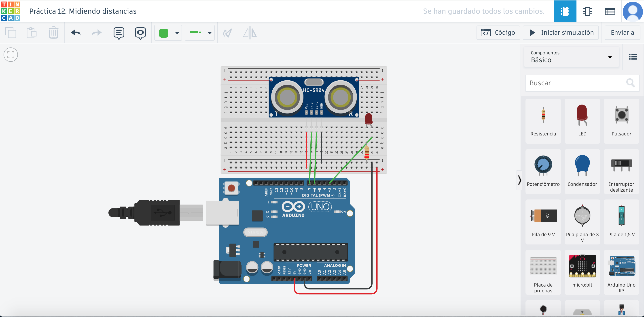The width and height of the screenshot is (644, 317).
Task: Click the undo arrow
Action: pos(76,33)
